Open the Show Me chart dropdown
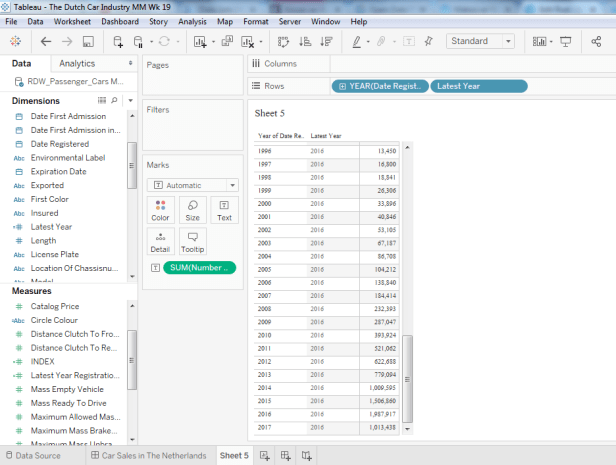Screen dimensions: 616x465 click(x=541, y=42)
